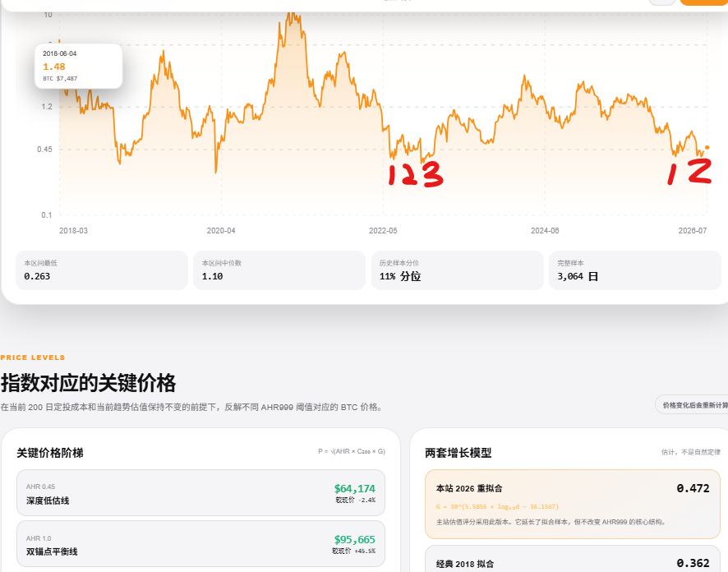Viewport: 728px width, 572px height.
Task: Click the 0.45 y-axis label
Action: tap(44, 150)
